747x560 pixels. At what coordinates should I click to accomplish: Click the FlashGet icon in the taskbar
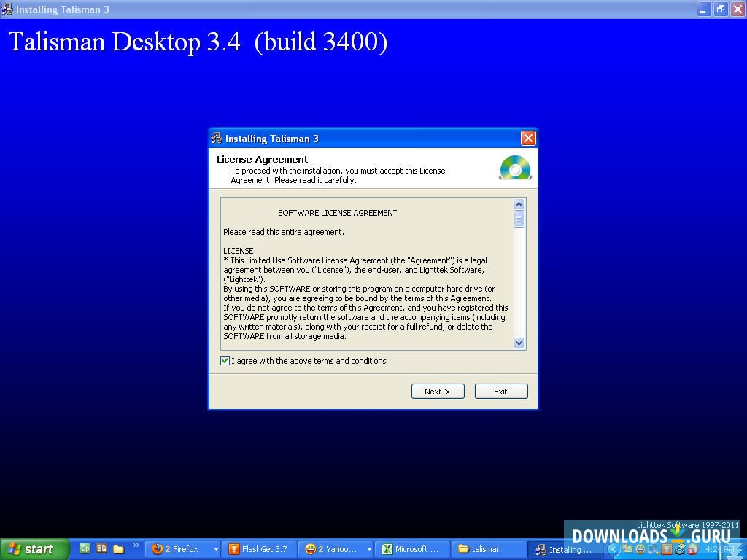coord(234,549)
